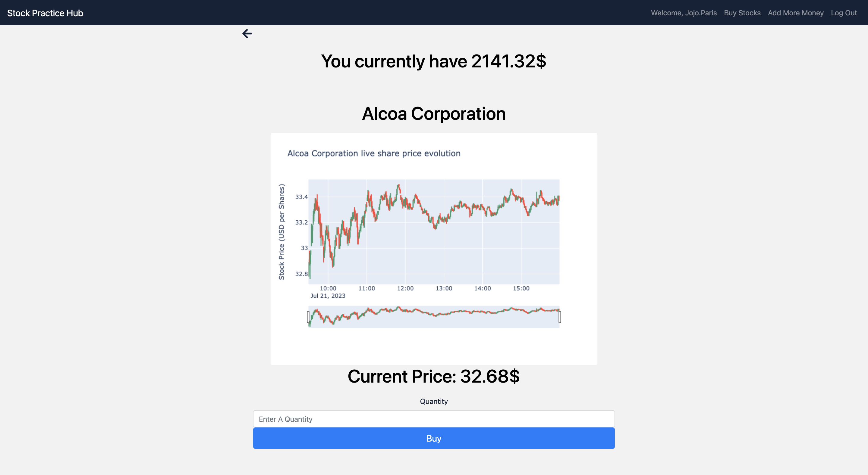Screen dimensions: 868x475
Task: Click the mini overview chart strip
Action: 434,316
